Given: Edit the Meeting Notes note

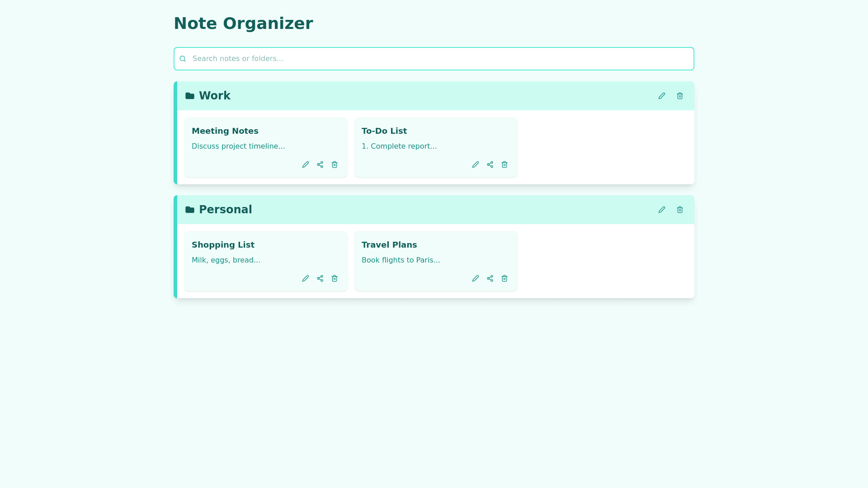Looking at the screenshot, I should pyautogui.click(x=306, y=164).
